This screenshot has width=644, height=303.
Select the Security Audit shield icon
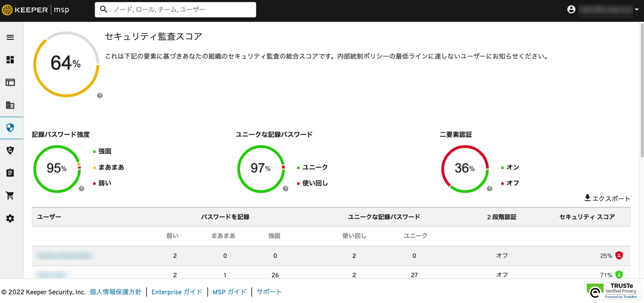tap(10, 128)
